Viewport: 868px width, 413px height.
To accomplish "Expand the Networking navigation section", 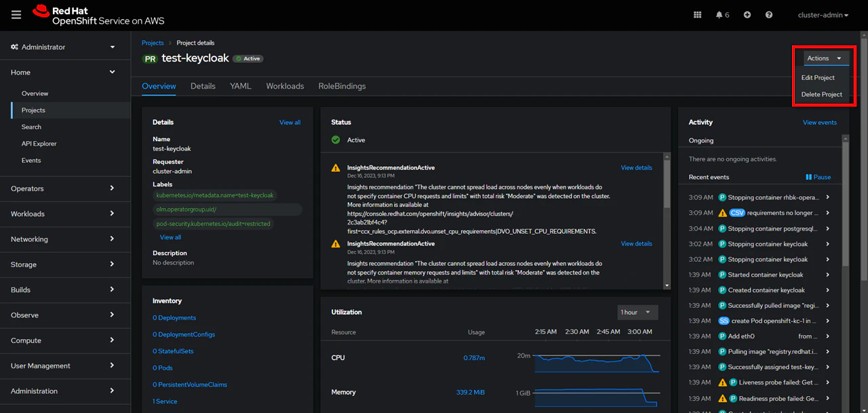I will 65,239.
